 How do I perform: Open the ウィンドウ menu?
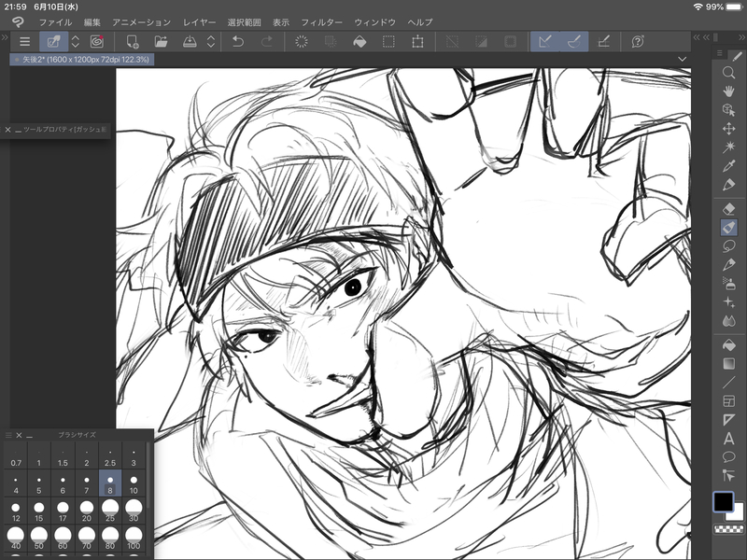click(375, 22)
